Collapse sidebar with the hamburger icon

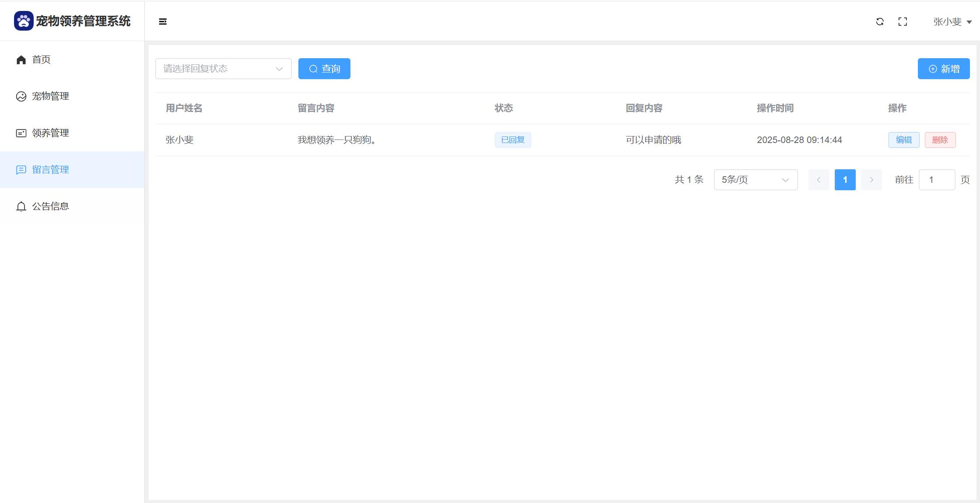pos(163,21)
